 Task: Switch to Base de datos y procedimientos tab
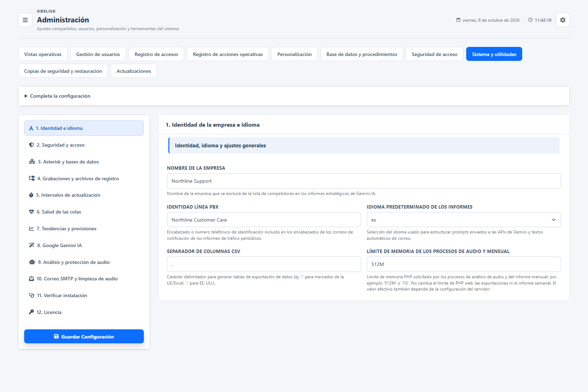pyautogui.click(x=362, y=54)
